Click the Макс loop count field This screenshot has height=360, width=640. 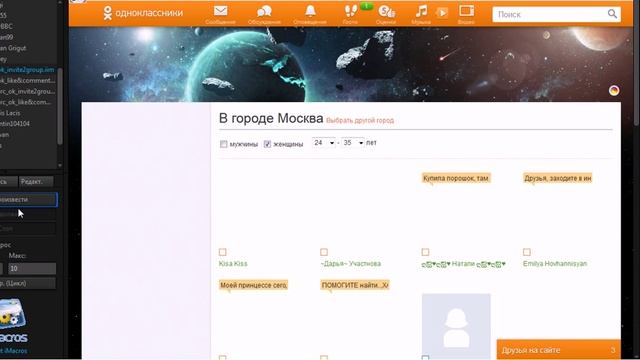pos(32,269)
